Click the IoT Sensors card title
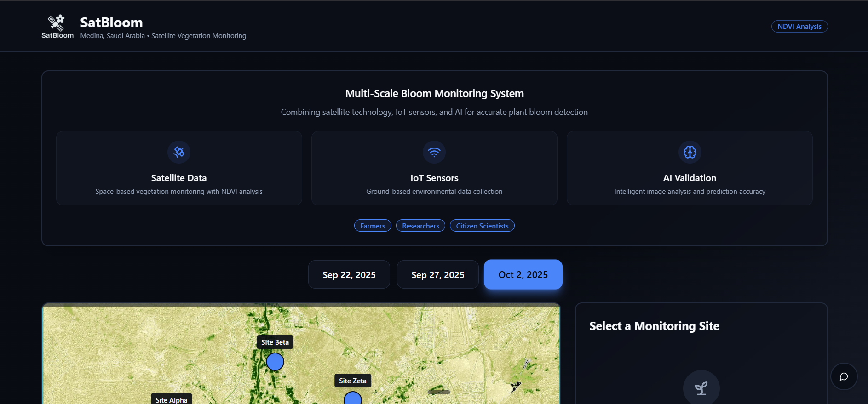The image size is (868, 404). (x=434, y=178)
